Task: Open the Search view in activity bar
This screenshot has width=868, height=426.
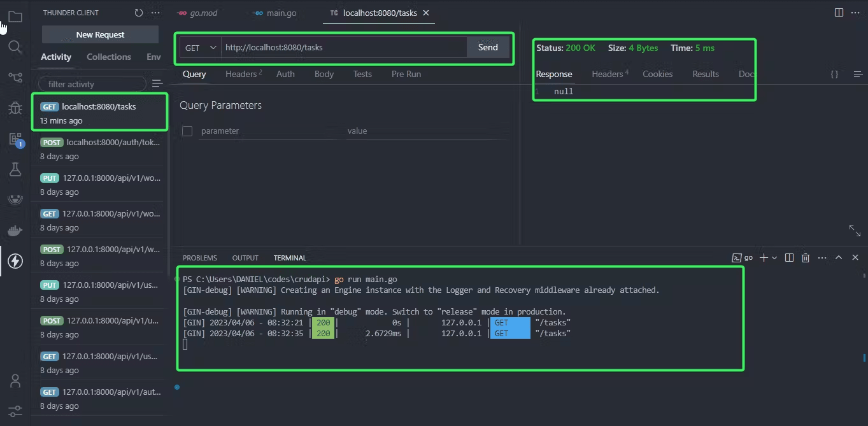Action: click(15, 46)
